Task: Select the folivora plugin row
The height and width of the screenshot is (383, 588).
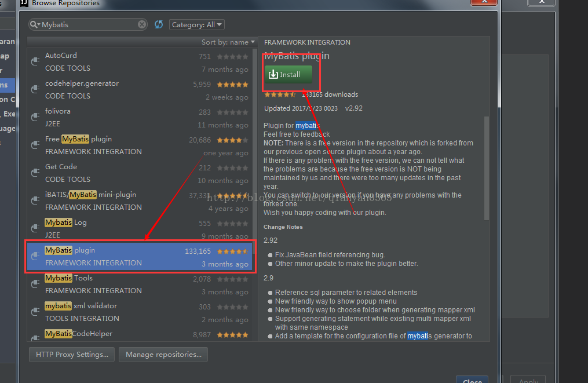Action: pyautogui.click(x=140, y=118)
